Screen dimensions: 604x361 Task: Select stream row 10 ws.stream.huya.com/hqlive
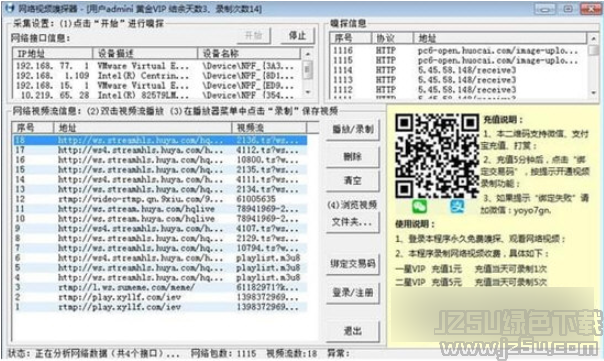click(160, 219)
